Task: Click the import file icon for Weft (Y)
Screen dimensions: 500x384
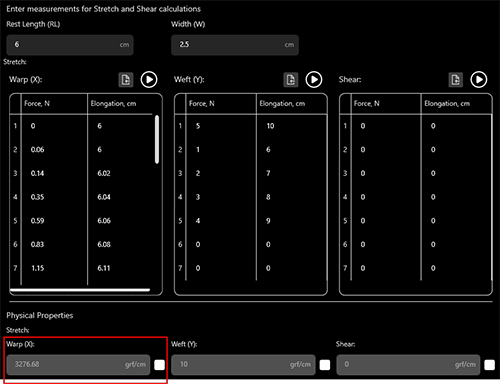Action: 291,80
